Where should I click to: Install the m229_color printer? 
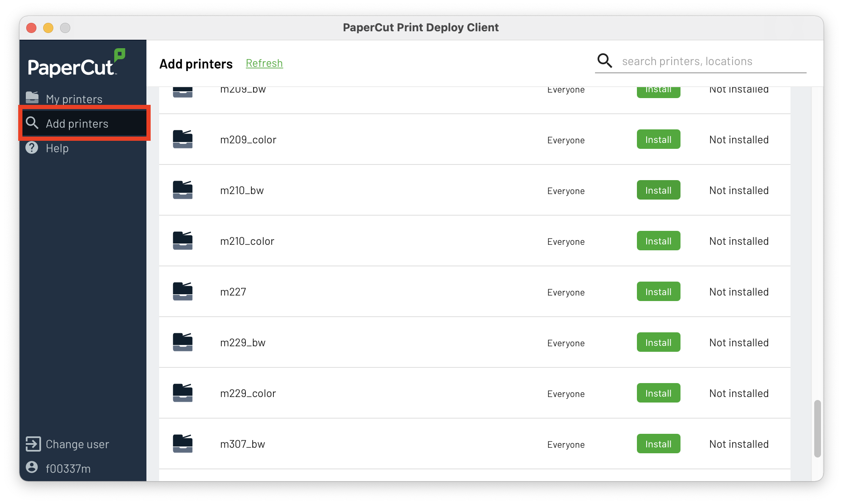tap(658, 393)
